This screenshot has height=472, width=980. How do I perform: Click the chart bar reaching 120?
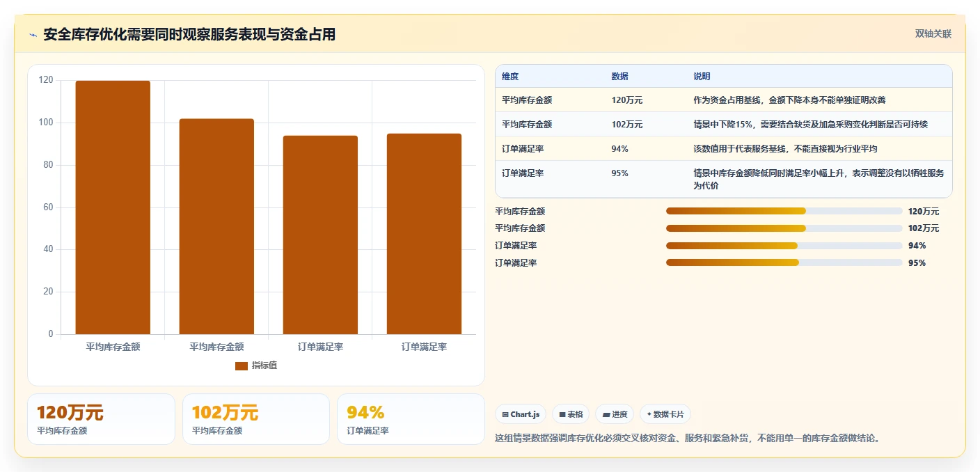coord(113,207)
